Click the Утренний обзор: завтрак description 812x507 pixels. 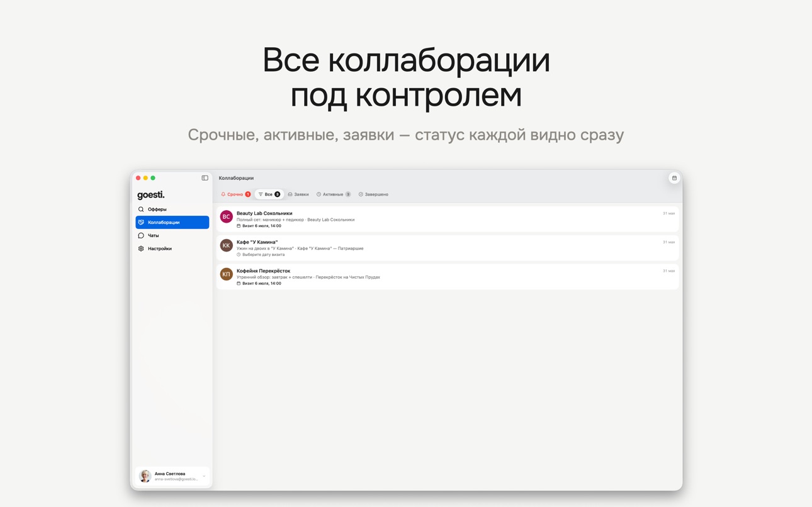(308, 277)
